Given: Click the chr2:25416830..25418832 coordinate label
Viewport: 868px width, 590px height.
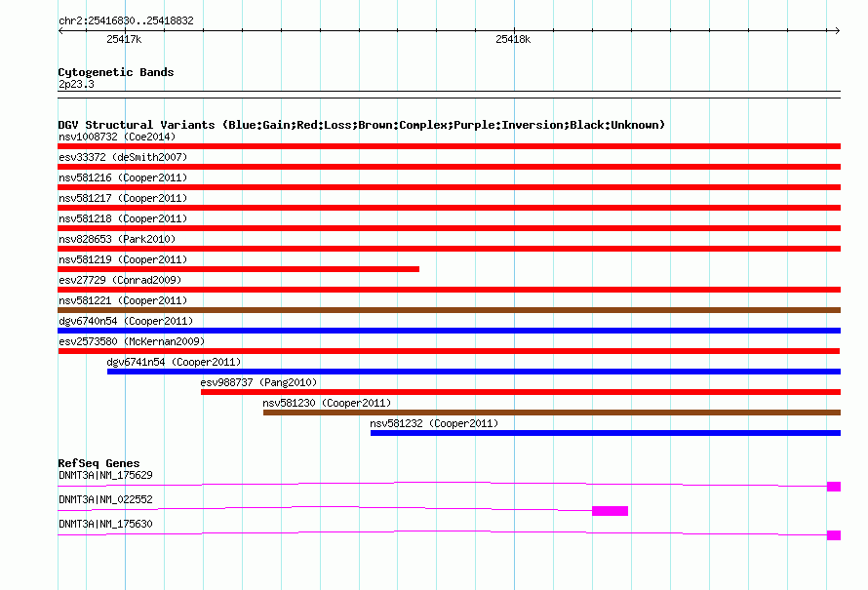Looking at the screenshot, I should (126, 20).
